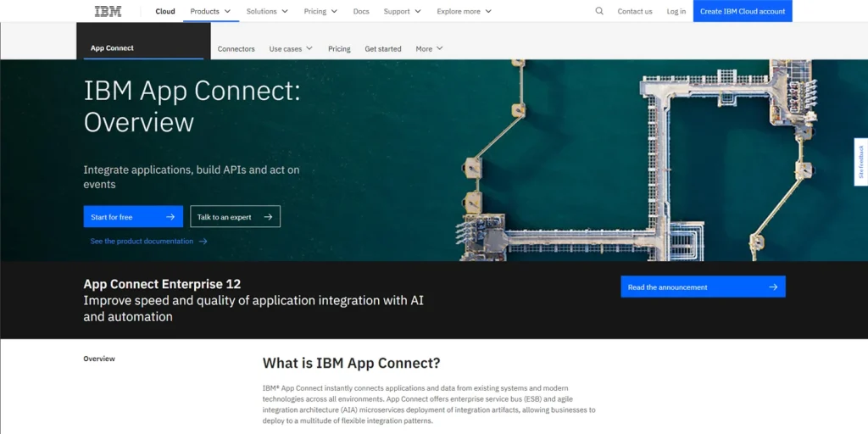Image resolution: width=868 pixels, height=434 pixels.
Task: Select the App Connect tab
Action: click(143, 41)
